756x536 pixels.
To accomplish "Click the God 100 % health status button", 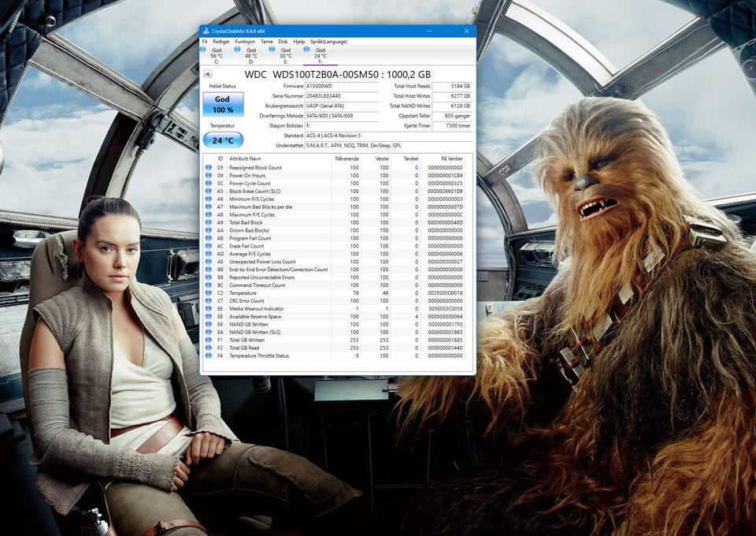I will click(222, 104).
